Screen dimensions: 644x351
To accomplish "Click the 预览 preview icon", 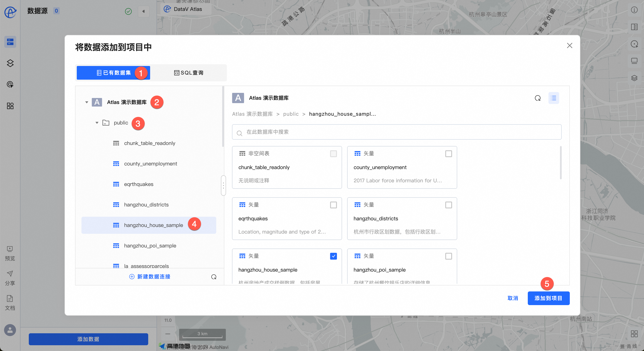I will click(x=10, y=253).
